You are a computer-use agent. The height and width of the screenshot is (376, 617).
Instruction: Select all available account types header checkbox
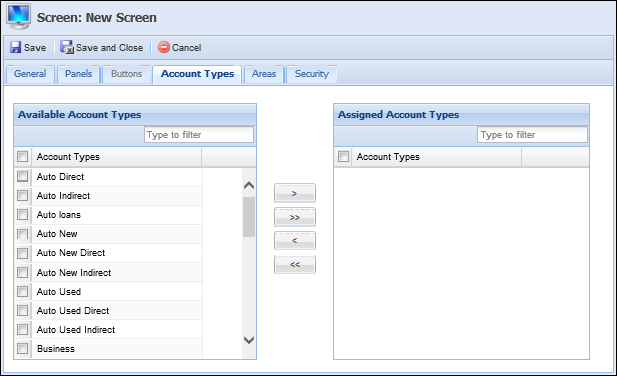pos(22,157)
